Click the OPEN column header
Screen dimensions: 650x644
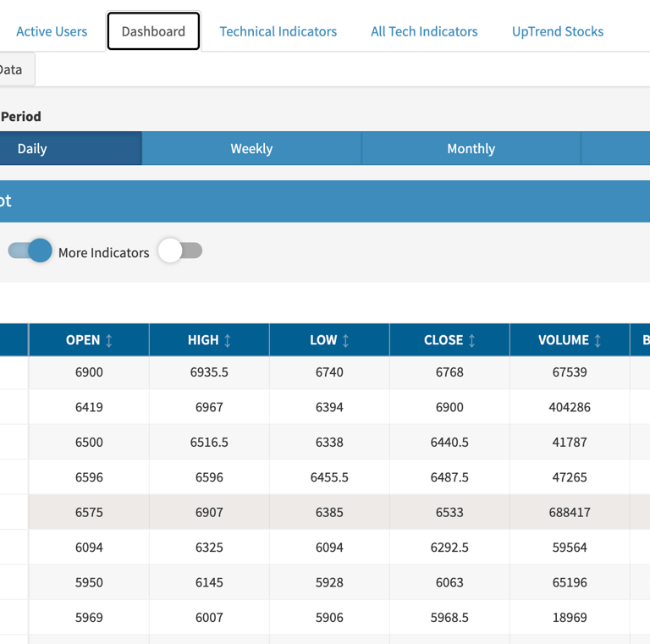[x=89, y=340]
